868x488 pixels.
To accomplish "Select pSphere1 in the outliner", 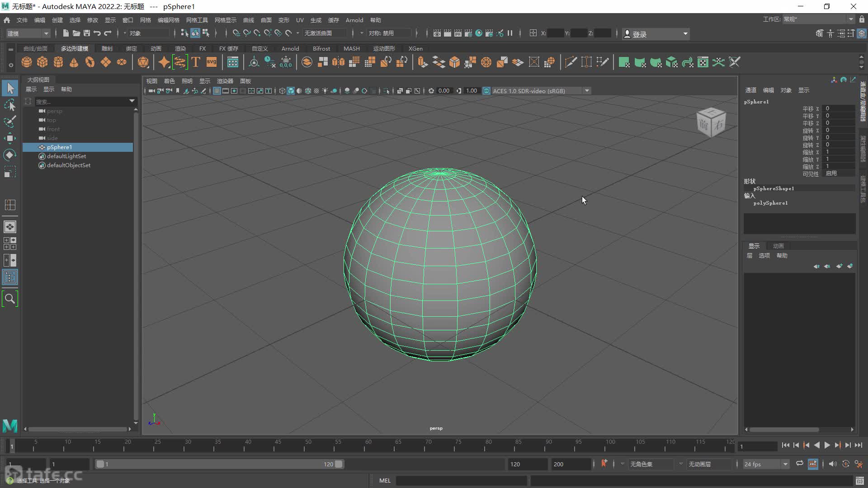I will (78, 147).
